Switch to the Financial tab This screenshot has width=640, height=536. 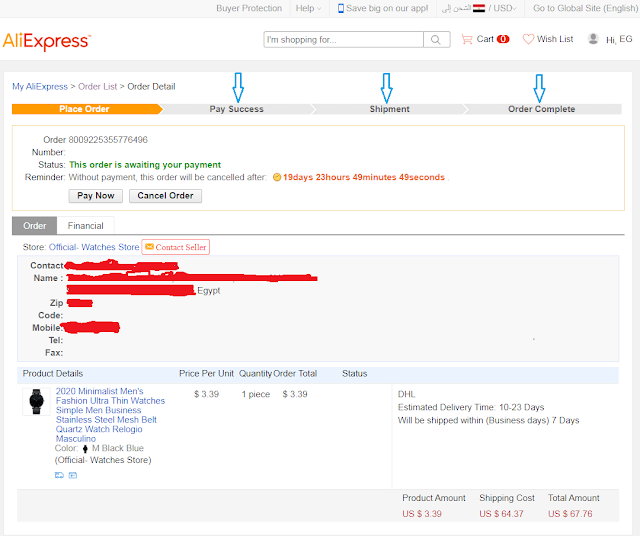[85, 225]
